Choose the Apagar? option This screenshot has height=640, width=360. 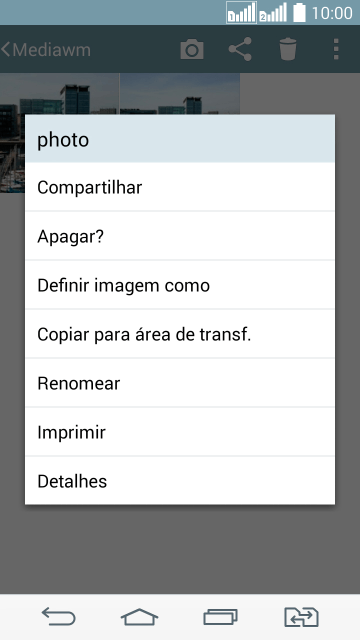tap(180, 236)
